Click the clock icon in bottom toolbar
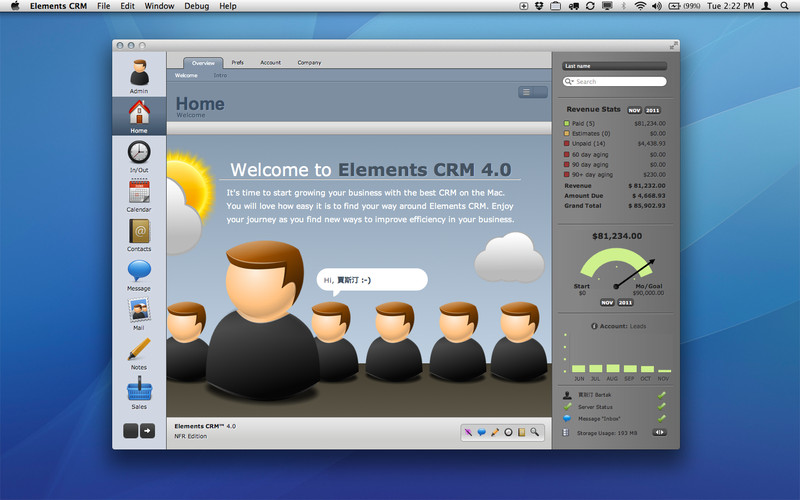Screen dimensions: 800x500 (508, 432)
